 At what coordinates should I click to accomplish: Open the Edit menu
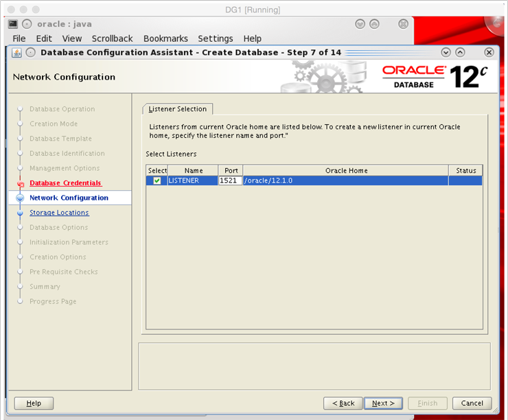(x=44, y=38)
